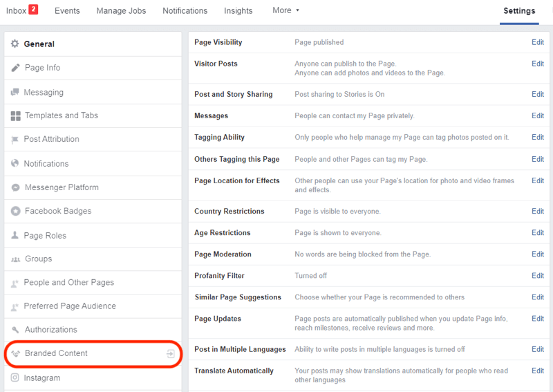Viewport: 553px width, 392px height.
Task: Click the Branded Content handshake icon
Action: click(x=15, y=353)
